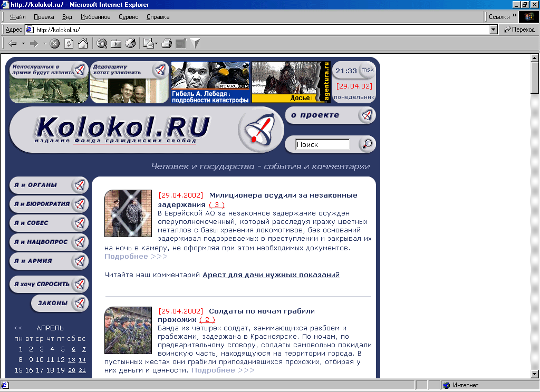This screenshot has height=392, width=540.
Task: Open 'Арест для дачи нужных показаний' comment link
Action: [x=271, y=275]
